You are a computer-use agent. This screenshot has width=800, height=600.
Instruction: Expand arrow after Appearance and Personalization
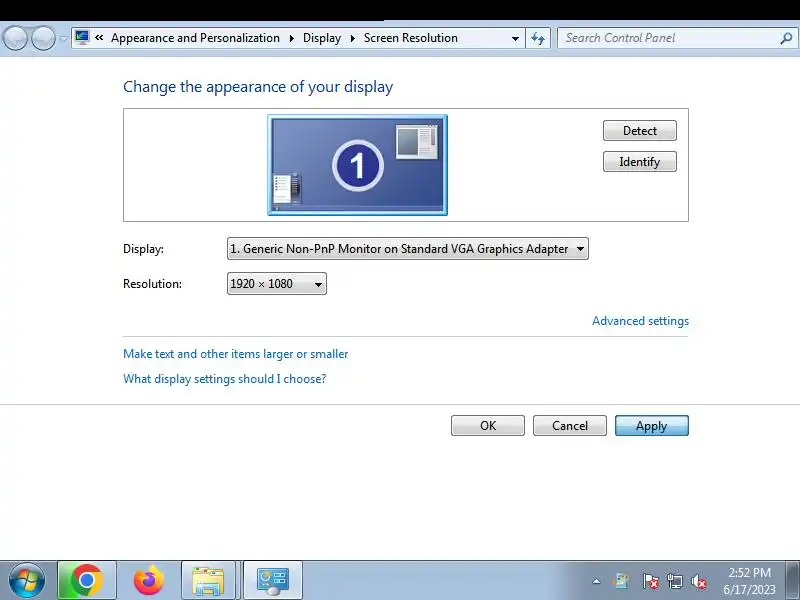click(292, 38)
